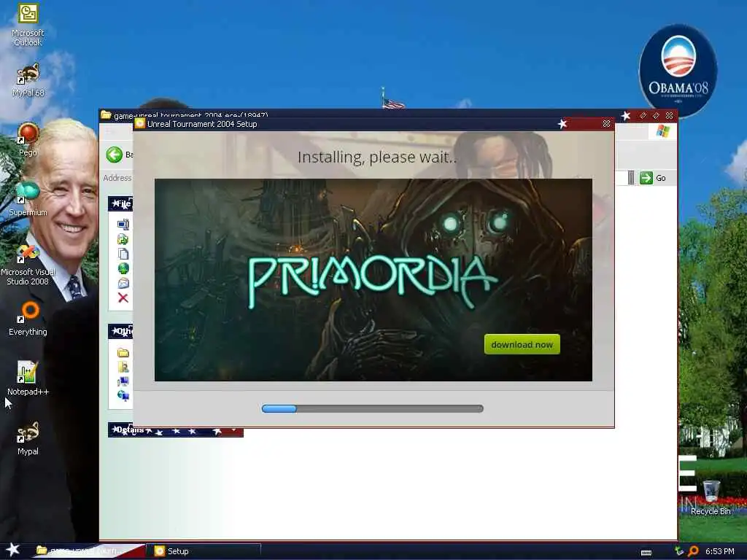Open the star Start button
Viewport: 747px width, 560px height.
[x=13, y=550]
